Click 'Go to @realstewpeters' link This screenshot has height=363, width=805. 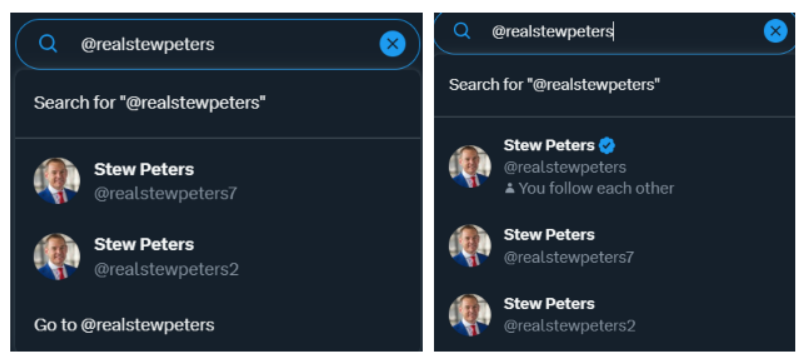124,325
